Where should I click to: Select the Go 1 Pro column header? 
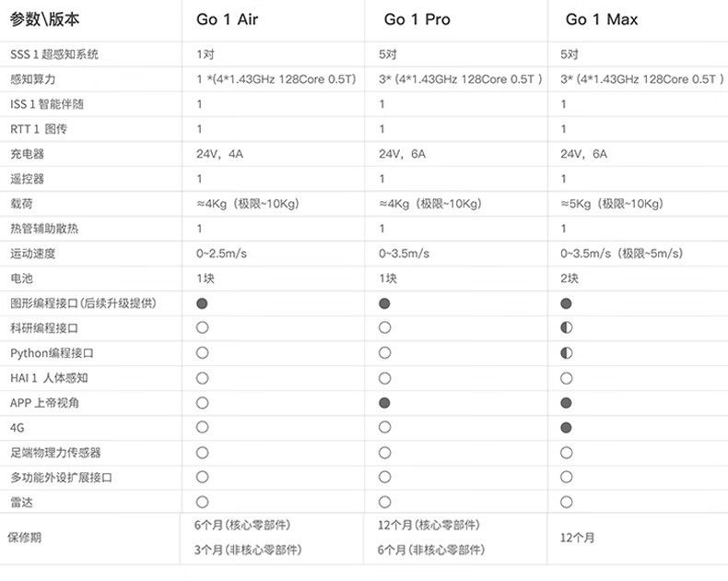[x=417, y=19]
